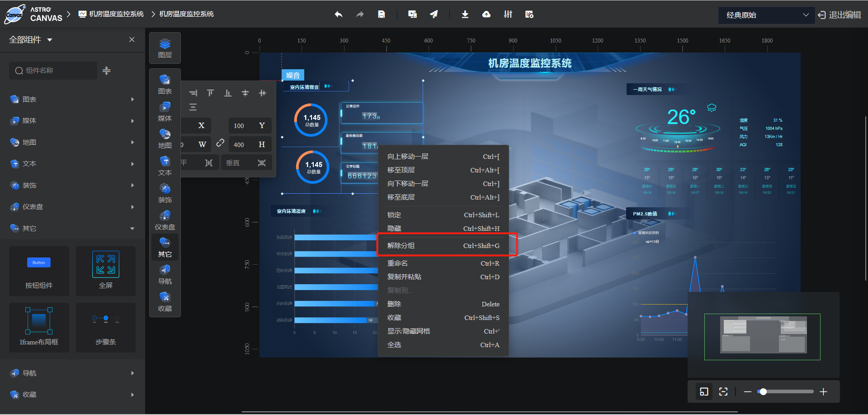Choose 复制并粘贴 from the context menu

point(443,277)
